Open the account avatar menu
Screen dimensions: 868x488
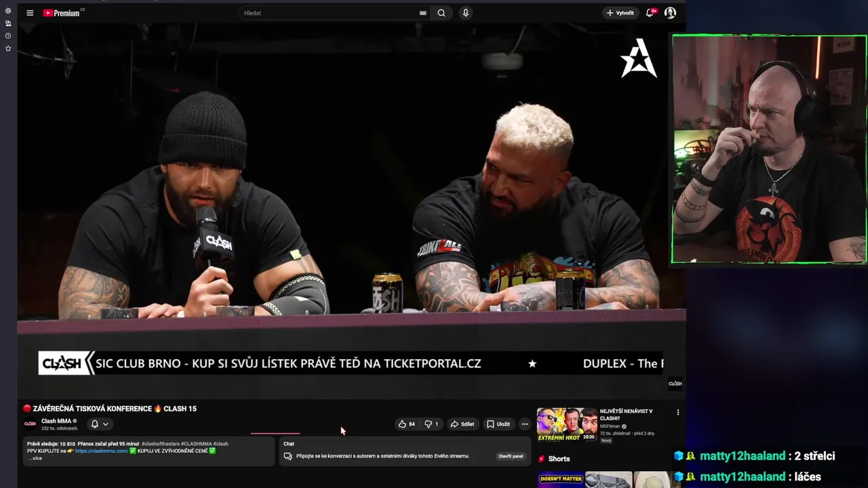pyautogui.click(x=670, y=13)
